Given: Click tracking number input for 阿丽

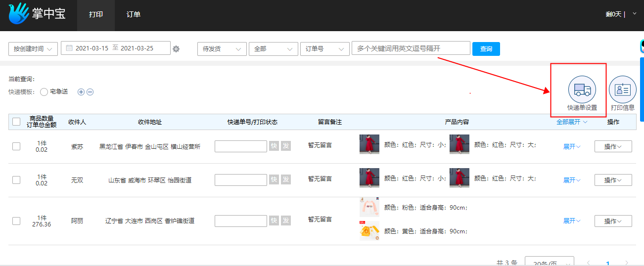Looking at the screenshot, I should click(241, 221).
